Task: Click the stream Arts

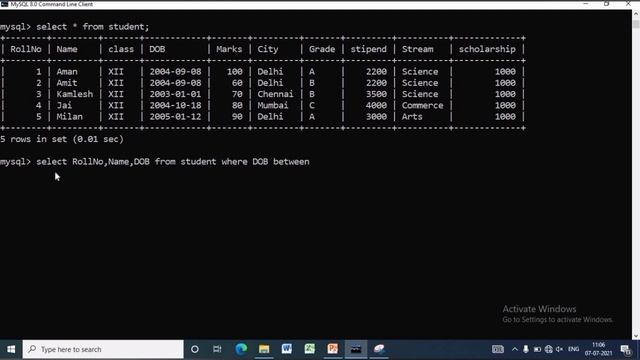Action: click(412, 117)
